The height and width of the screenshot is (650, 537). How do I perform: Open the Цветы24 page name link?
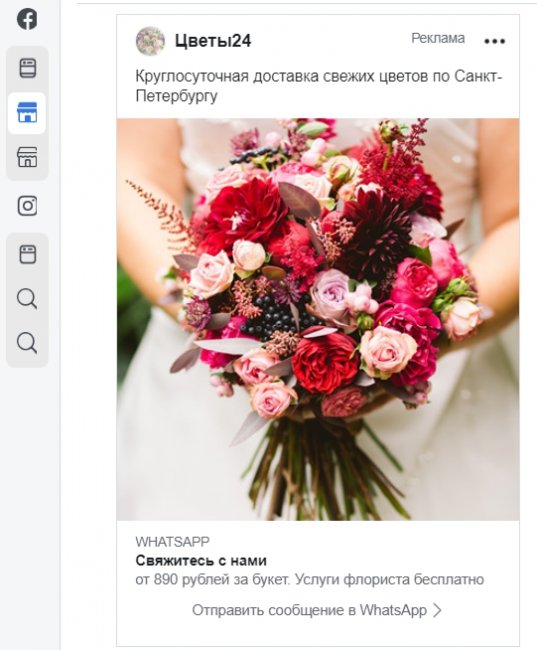click(x=213, y=41)
